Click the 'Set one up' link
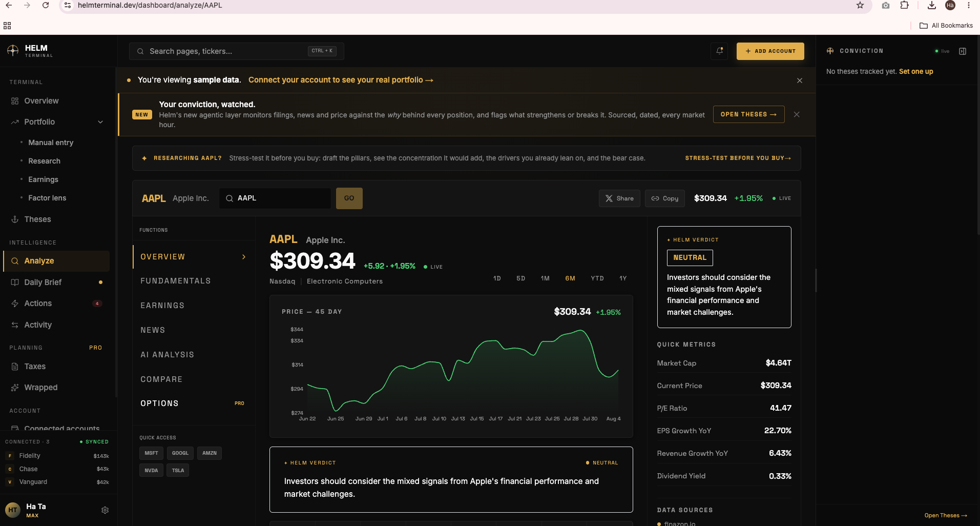The height and width of the screenshot is (526, 980). point(916,71)
